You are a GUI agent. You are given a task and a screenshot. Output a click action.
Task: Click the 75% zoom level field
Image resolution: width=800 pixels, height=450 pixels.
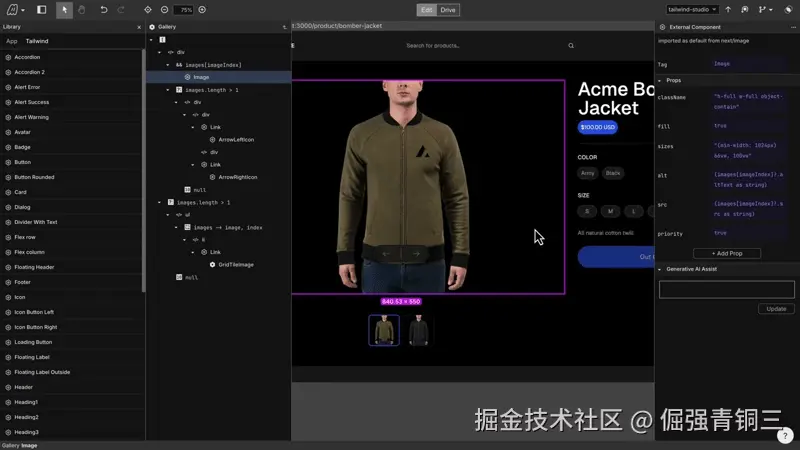tap(184, 10)
